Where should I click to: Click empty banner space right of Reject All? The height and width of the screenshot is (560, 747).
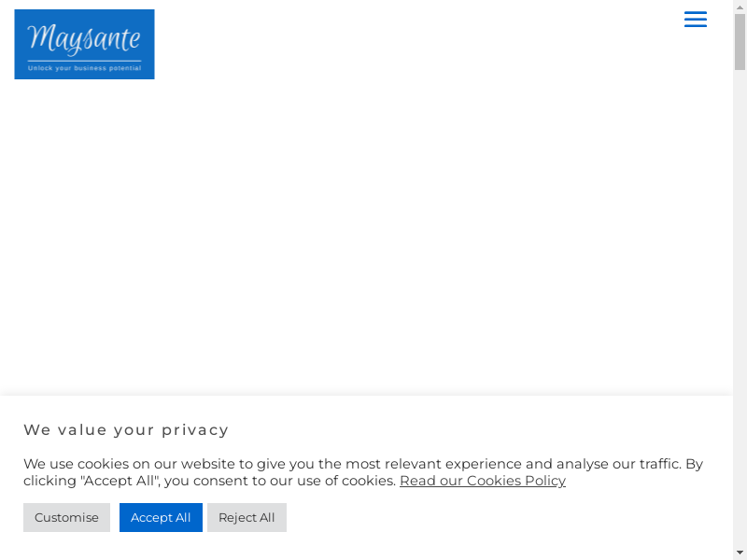(x=504, y=517)
